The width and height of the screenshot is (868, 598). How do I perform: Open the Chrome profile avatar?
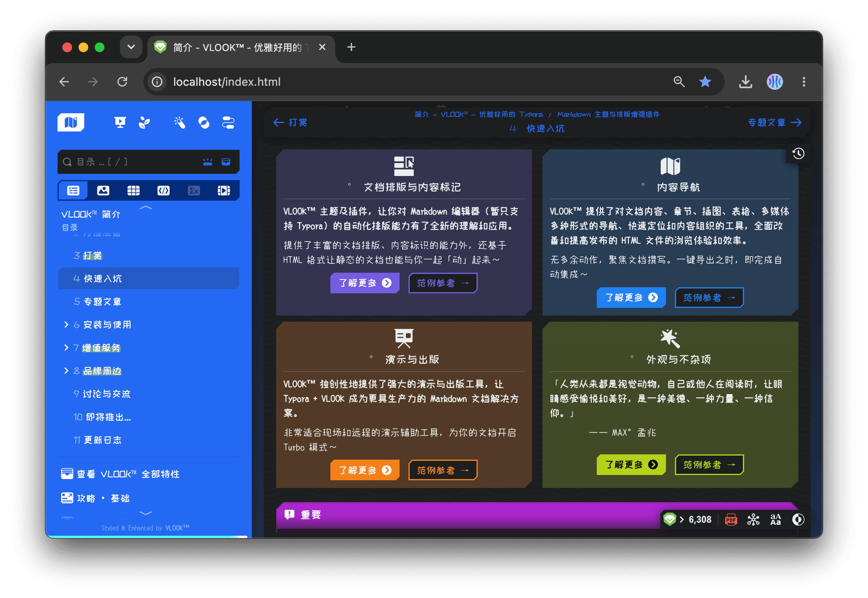click(775, 82)
